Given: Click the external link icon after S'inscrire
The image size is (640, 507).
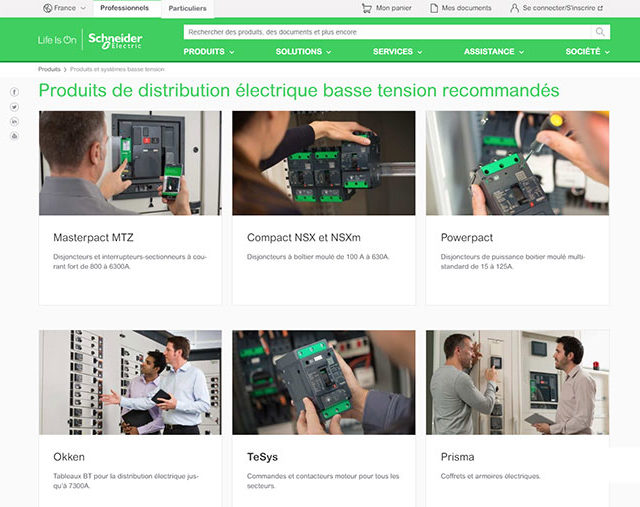Looking at the screenshot, I should coord(600,8).
